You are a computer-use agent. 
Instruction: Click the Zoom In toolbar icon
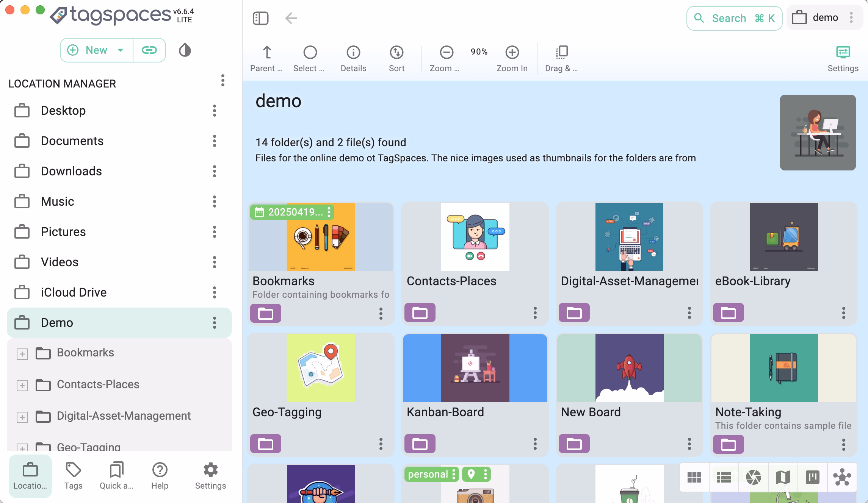click(512, 52)
